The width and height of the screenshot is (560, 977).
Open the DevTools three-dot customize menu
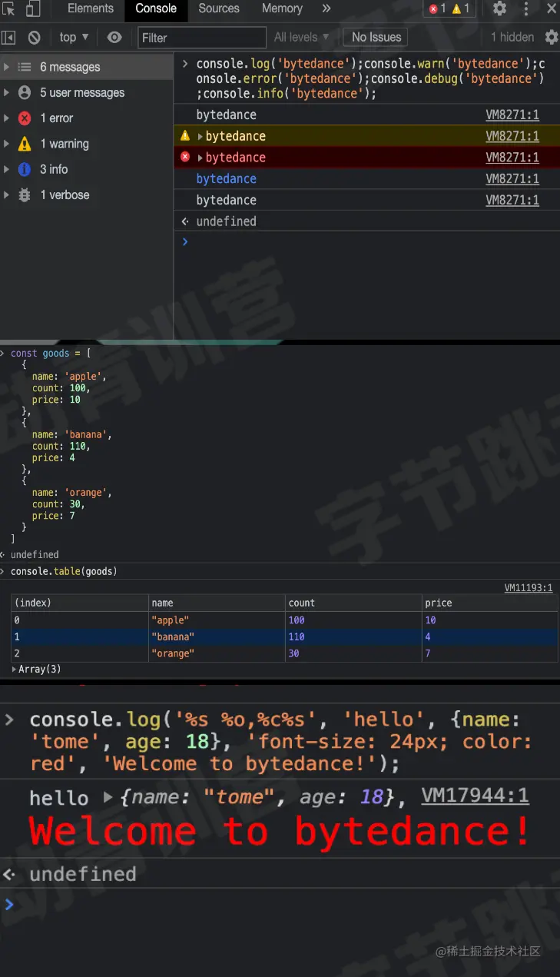[x=527, y=9]
